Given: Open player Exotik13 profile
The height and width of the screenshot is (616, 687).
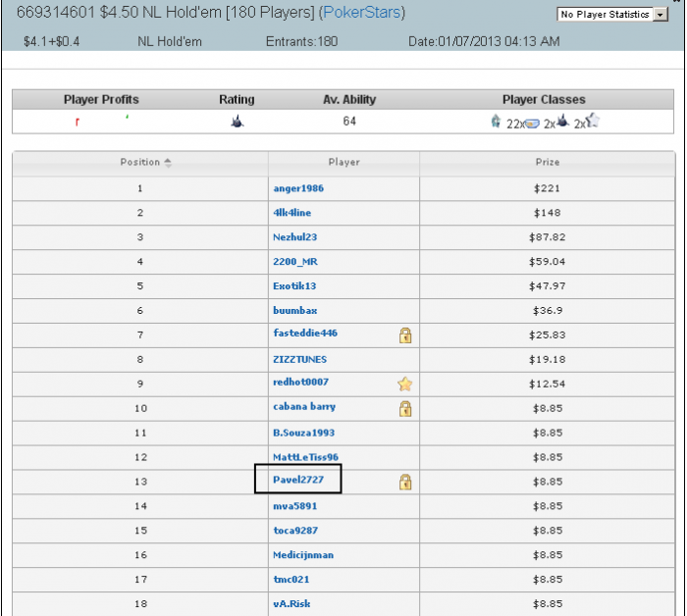Looking at the screenshot, I should click(x=294, y=285).
